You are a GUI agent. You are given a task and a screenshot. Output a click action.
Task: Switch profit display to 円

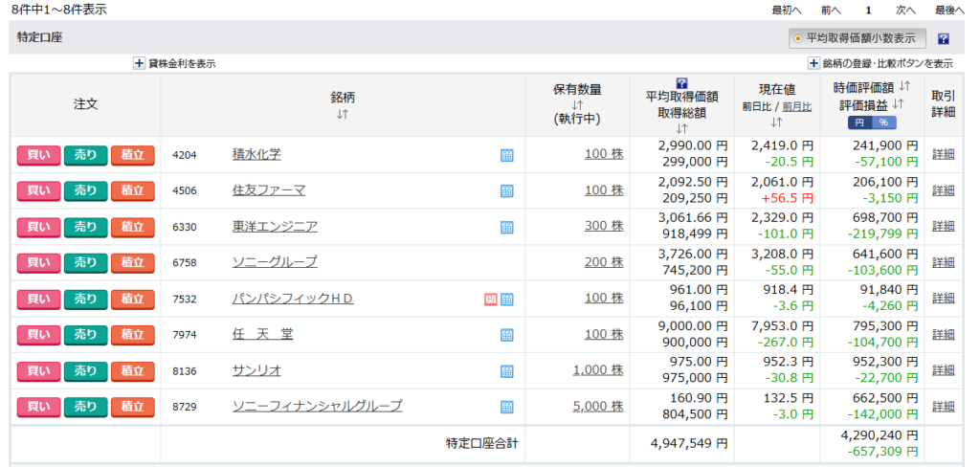(858, 122)
